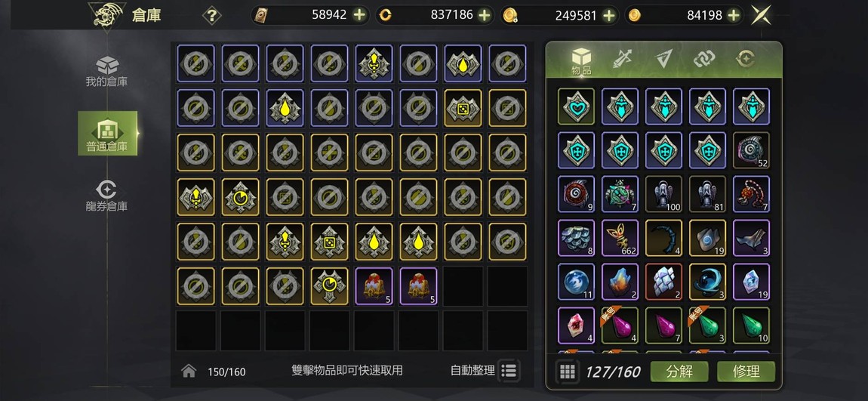Add more of the 249581 gold currency
Viewport: 868px width, 401px height.
(x=609, y=15)
